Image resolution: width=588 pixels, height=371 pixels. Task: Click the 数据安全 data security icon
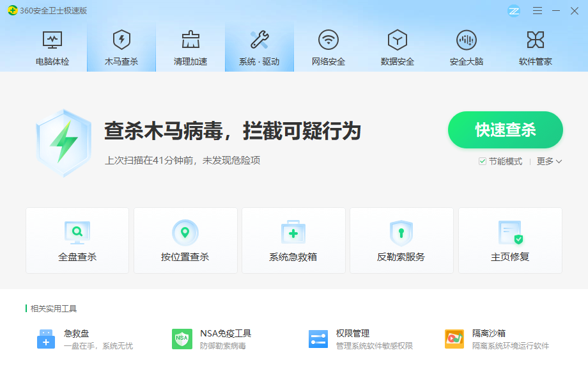(x=397, y=46)
